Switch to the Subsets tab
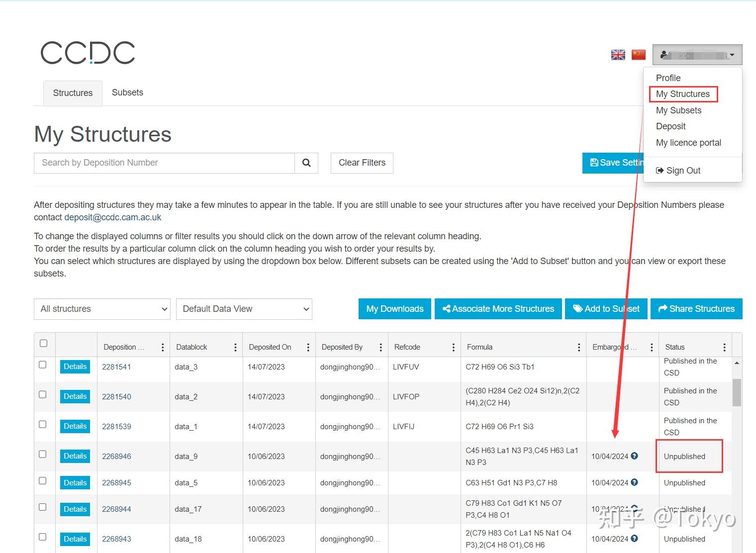The height and width of the screenshot is (553, 756). [x=127, y=92]
